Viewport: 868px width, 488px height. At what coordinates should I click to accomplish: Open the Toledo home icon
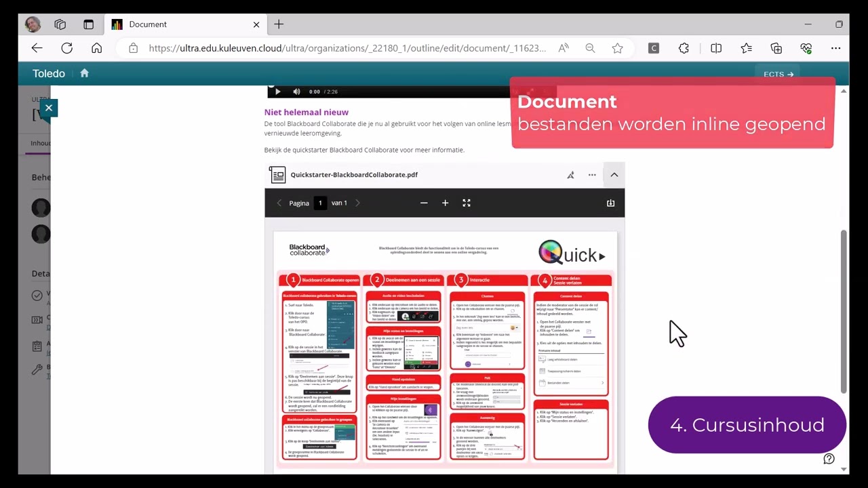84,73
